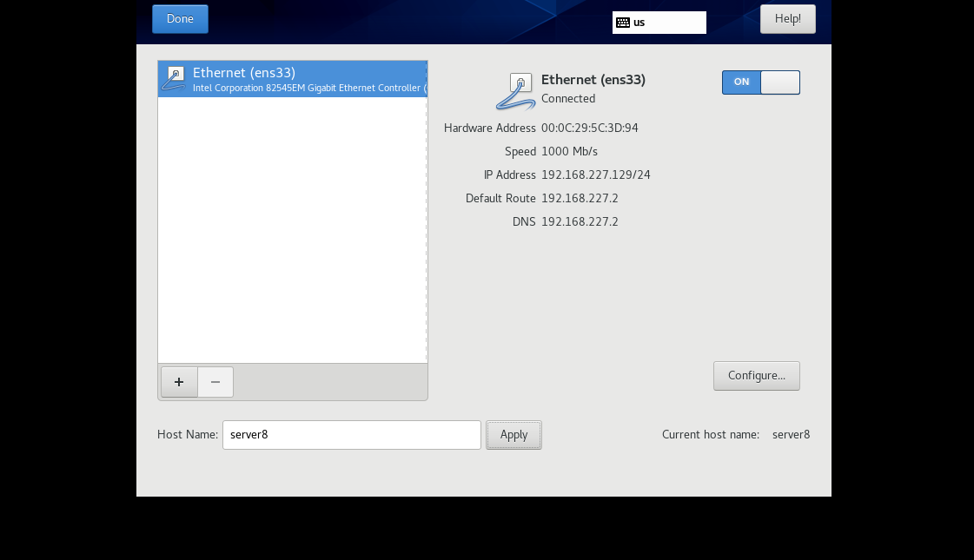This screenshot has width=974, height=560.
Task: Open the Help! documentation
Action: tap(787, 19)
